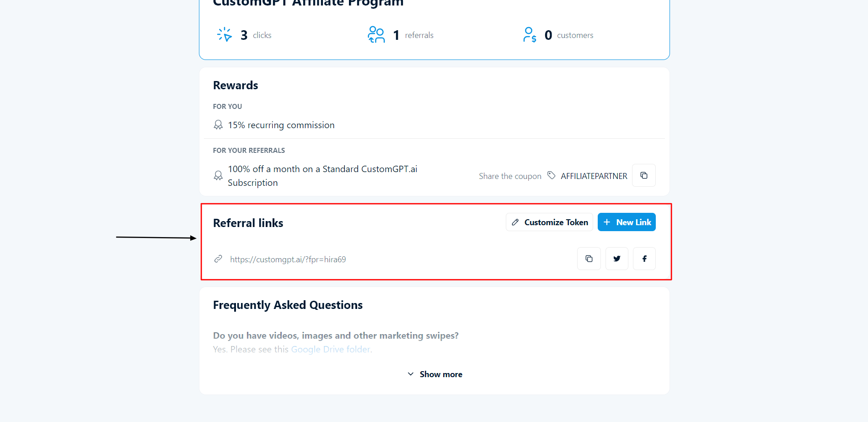Click the 'Frequently Asked Questions' heading
Image resolution: width=868 pixels, height=422 pixels.
tap(288, 305)
